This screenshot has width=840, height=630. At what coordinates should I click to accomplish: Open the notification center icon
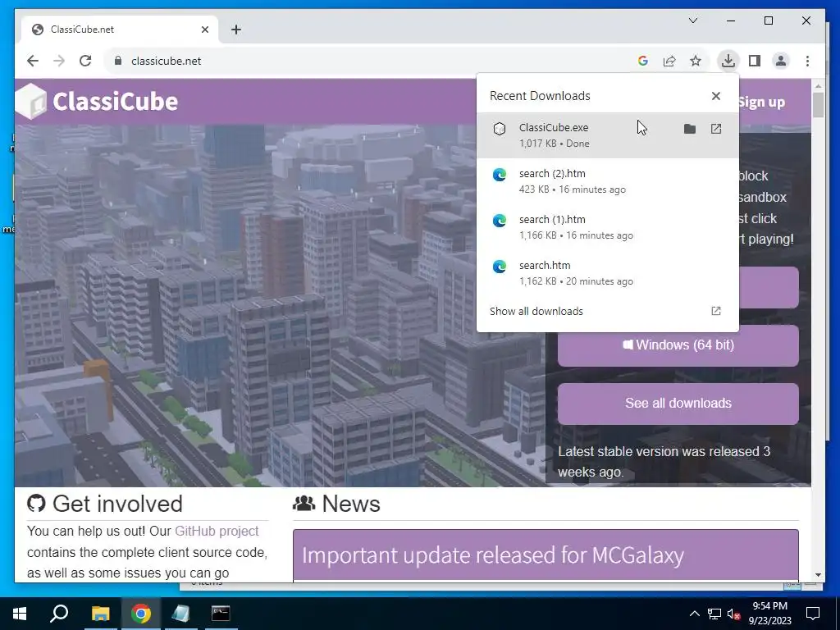pos(813,614)
